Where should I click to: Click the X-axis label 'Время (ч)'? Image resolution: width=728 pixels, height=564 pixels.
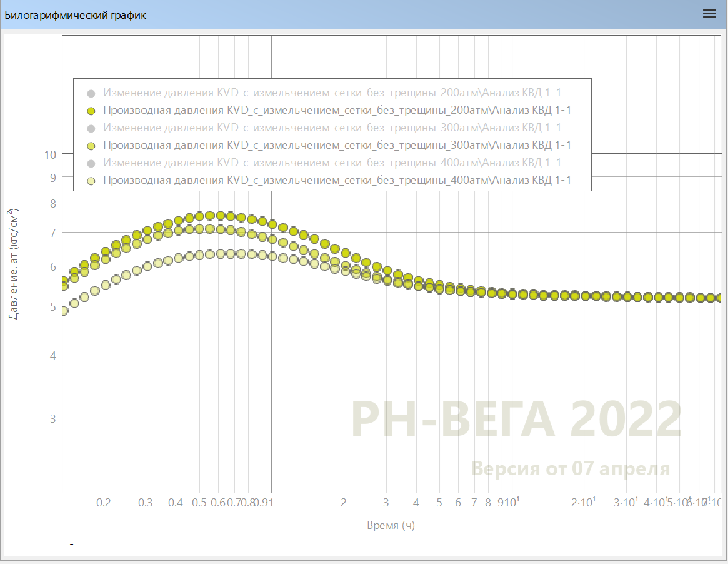click(x=391, y=525)
